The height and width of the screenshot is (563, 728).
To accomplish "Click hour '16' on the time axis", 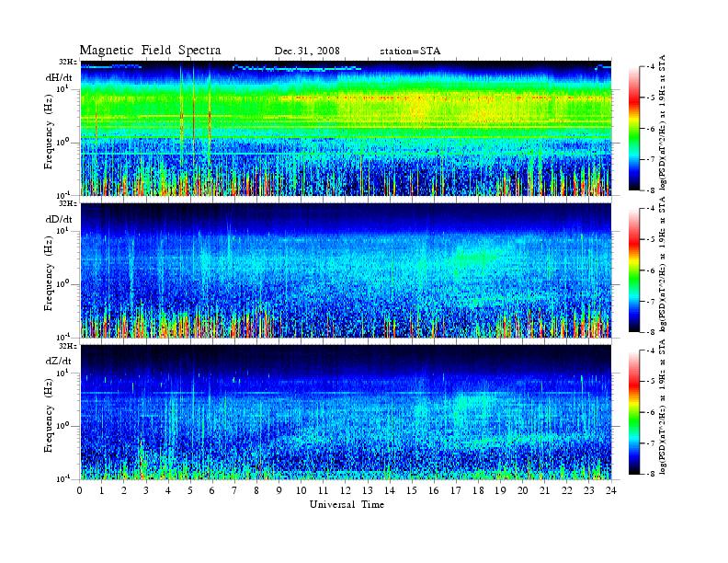I will [x=434, y=490].
